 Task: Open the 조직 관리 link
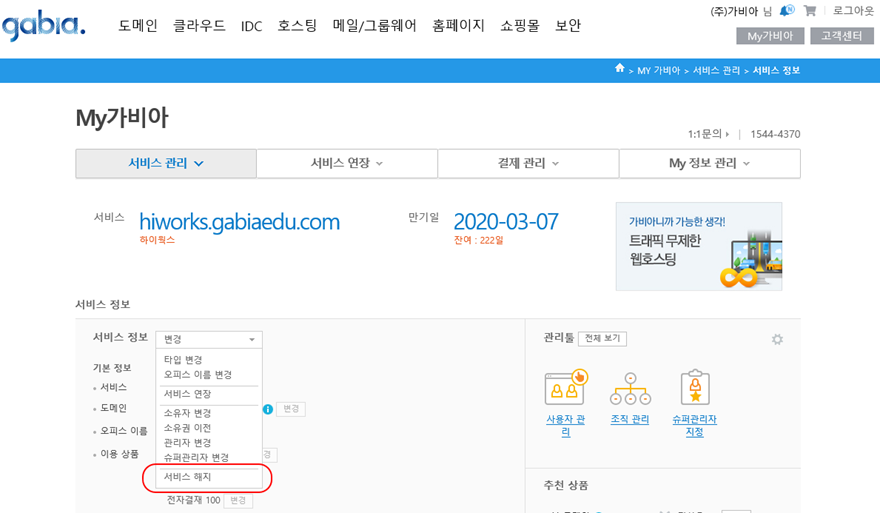click(x=630, y=419)
